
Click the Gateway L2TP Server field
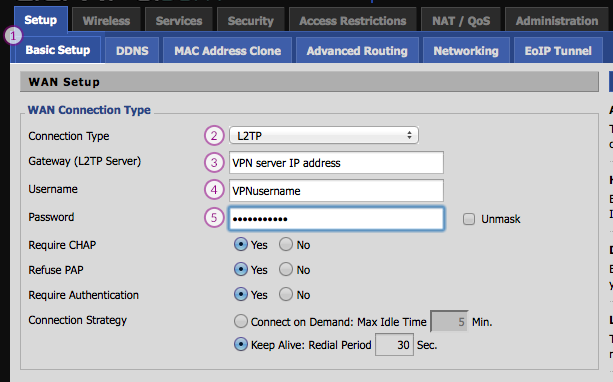point(336,163)
